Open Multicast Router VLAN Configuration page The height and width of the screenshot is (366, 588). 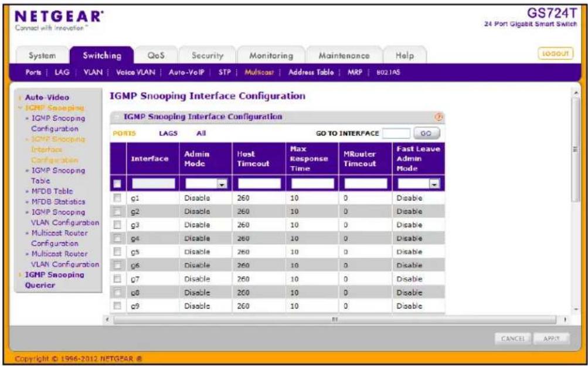pyautogui.click(x=65, y=259)
